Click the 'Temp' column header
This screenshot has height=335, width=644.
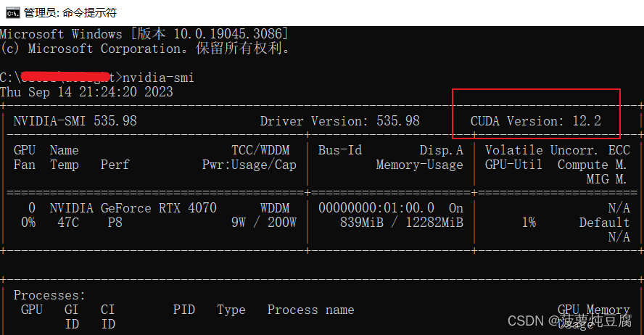[x=65, y=165]
